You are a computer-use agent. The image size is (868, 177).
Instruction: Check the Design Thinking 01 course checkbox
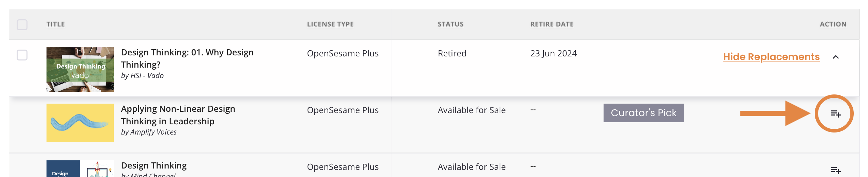pos(22,55)
